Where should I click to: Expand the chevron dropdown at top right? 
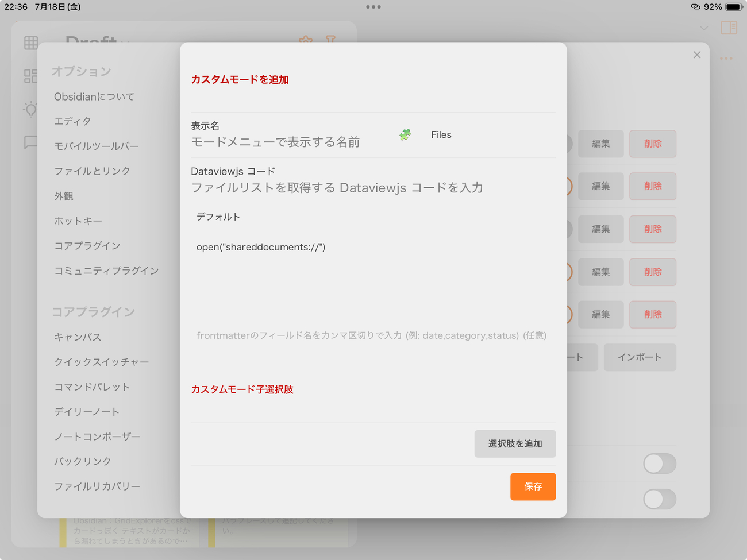click(704, 28)
